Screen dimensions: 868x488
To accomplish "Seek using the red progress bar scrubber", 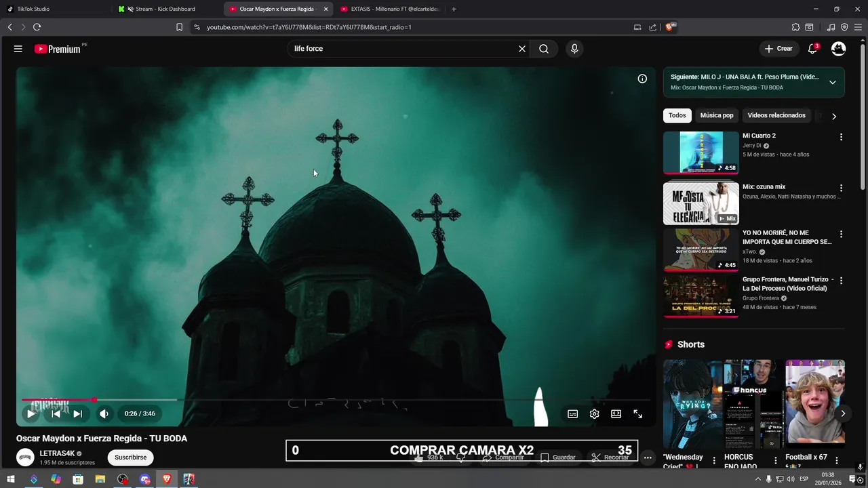I will tap(94, 400).
